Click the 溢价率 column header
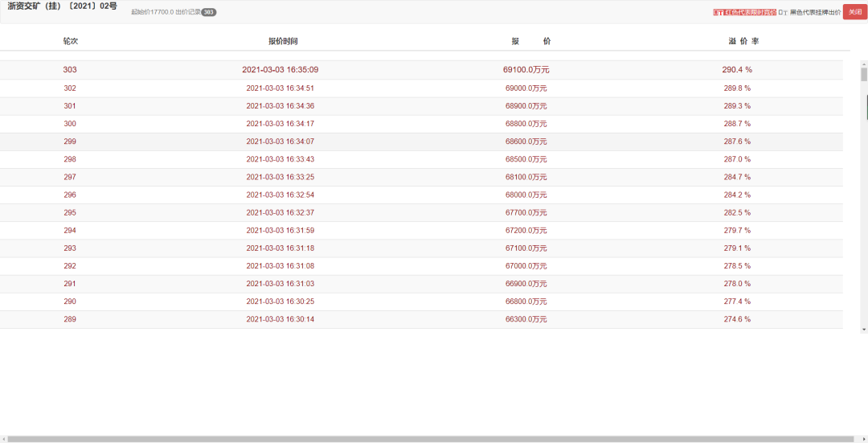The width and height of the screenshot is (868, 443). [x=743, y=41]
